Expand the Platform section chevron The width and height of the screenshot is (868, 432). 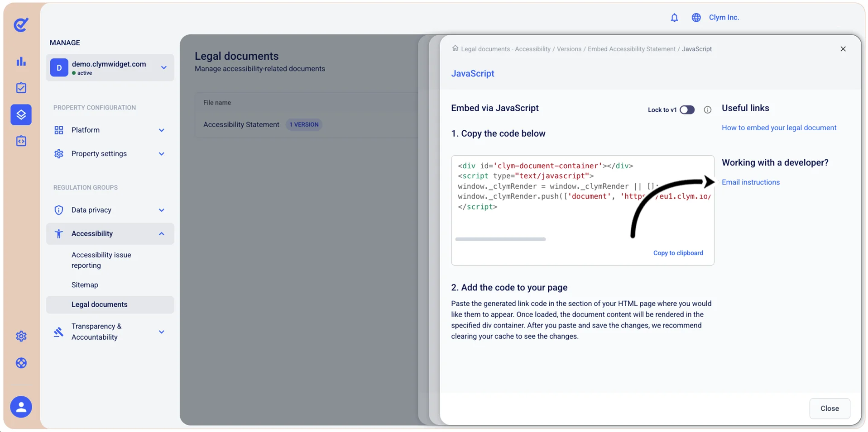coord(162,130)
